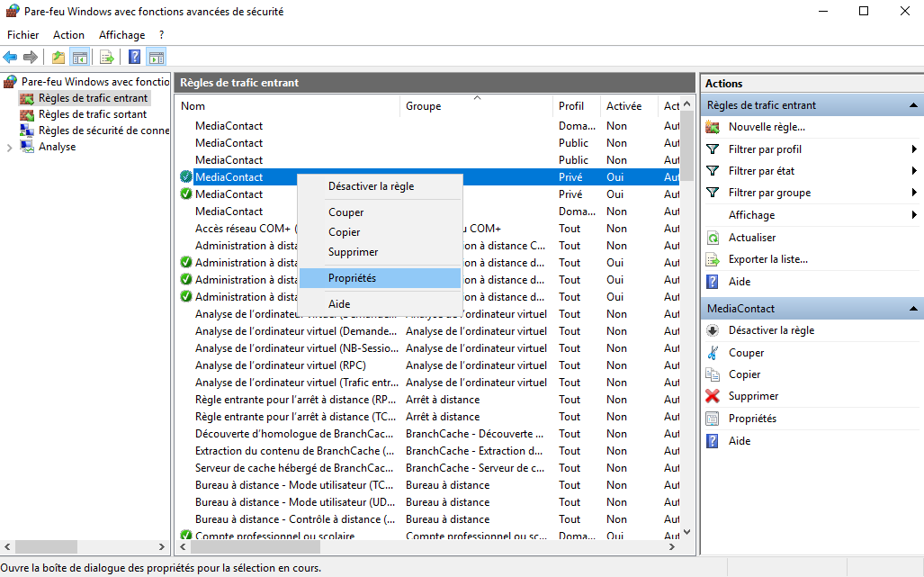
Task: Select Règle entrante pour l'arrêt à distance (RP... rule
Action: coord(296,400)
